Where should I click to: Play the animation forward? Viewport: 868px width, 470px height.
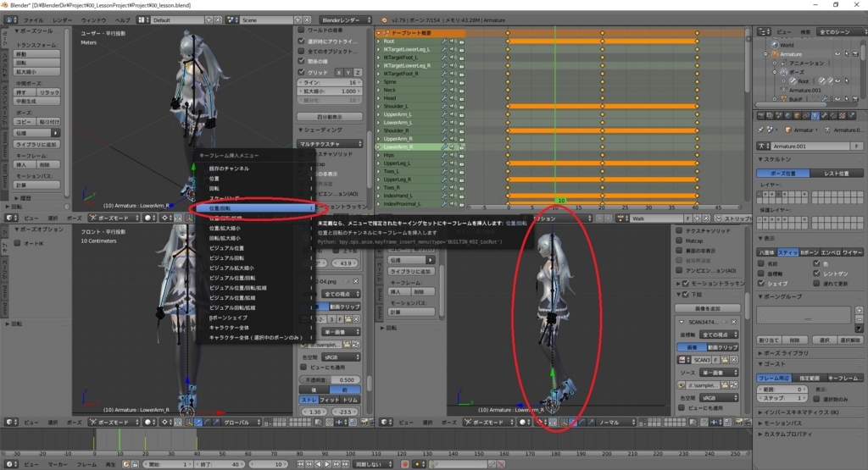click(x=327, y=464)
